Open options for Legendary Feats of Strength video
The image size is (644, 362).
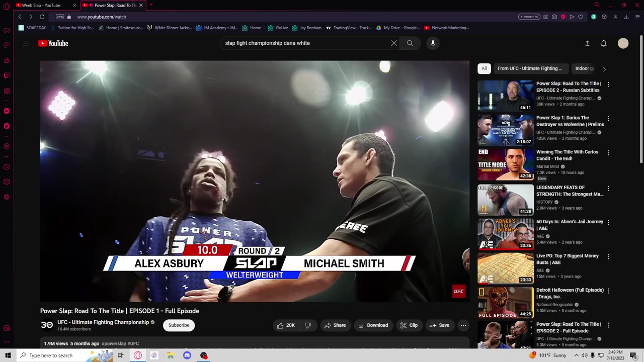pos(608,188)
